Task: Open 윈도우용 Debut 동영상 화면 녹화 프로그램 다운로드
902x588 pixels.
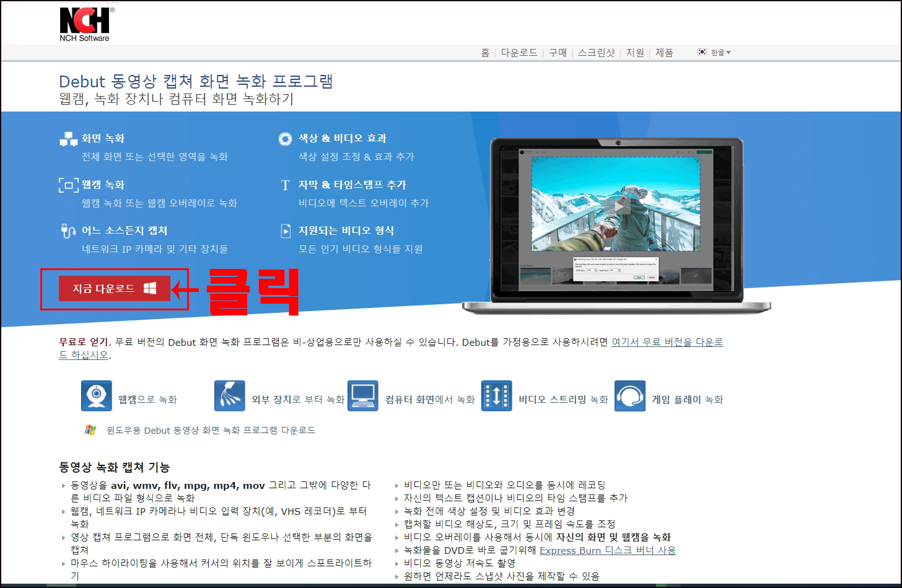Action: point(211,430)
